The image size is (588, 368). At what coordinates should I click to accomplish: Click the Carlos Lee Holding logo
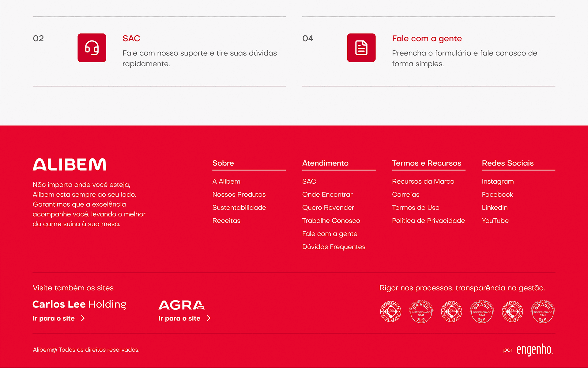[x=79, y=304]
